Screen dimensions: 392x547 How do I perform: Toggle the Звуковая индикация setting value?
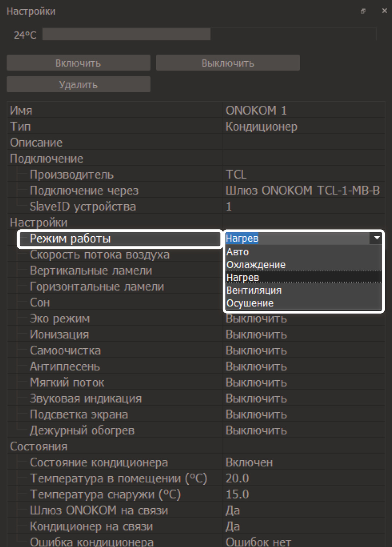click(303, 399)
